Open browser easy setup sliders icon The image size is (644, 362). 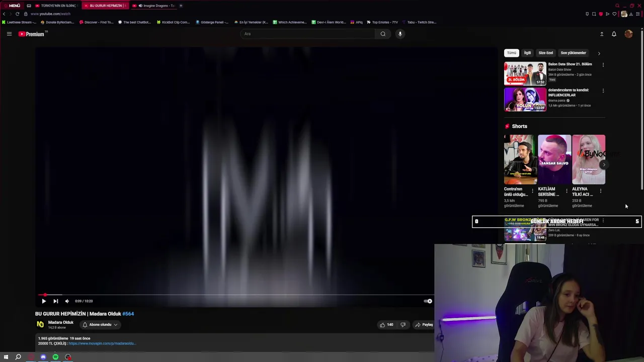[x=638, y=14]
